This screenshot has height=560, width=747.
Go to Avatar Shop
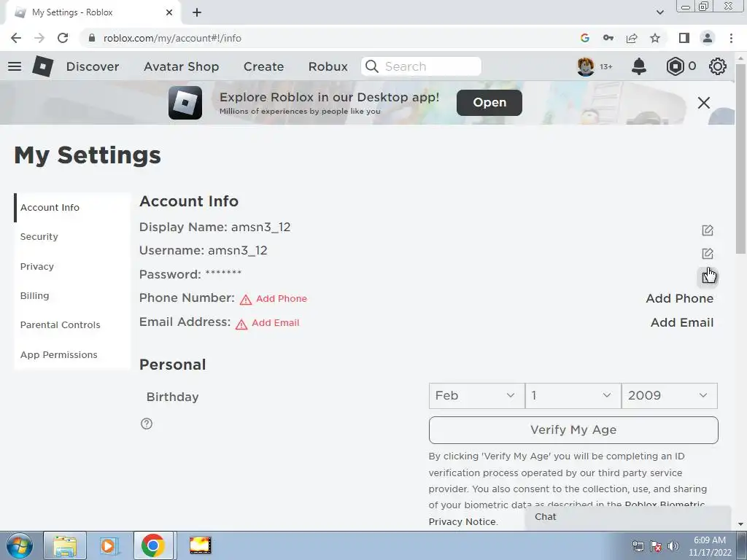click(x=181, y=66)
